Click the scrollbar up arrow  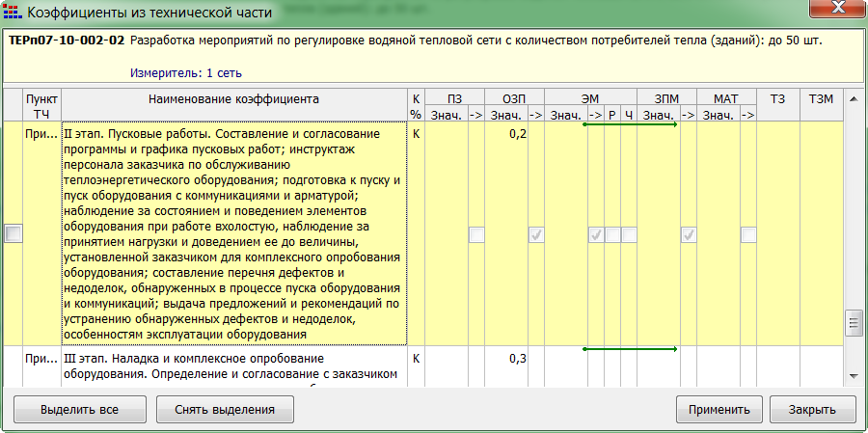853,99
